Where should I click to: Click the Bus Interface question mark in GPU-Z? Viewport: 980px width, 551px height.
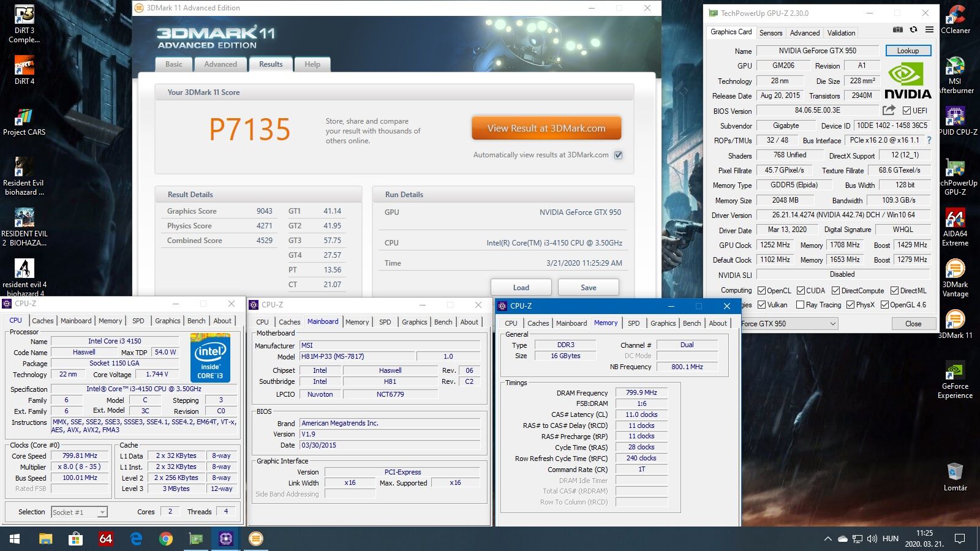[x=929, y=140]
